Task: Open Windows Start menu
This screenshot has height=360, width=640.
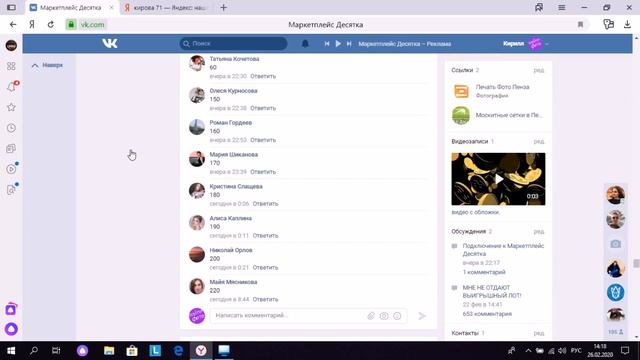Action: coord(11,351)
